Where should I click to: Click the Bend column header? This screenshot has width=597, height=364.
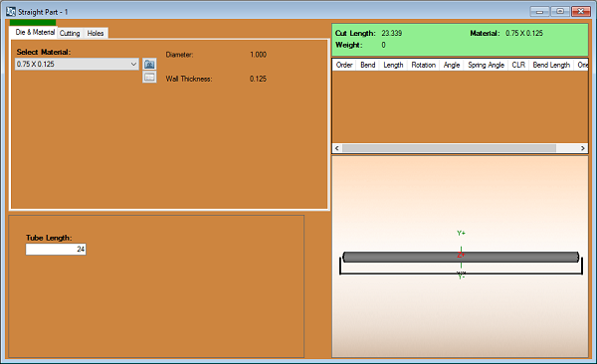coord(368,65)
